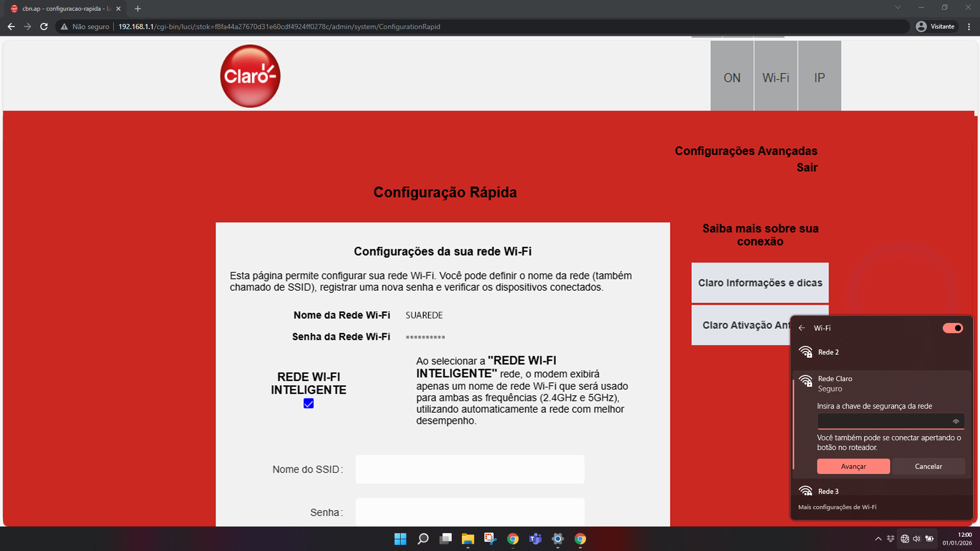Open Microsoft Teams taskbar icon

click(535, 539)
